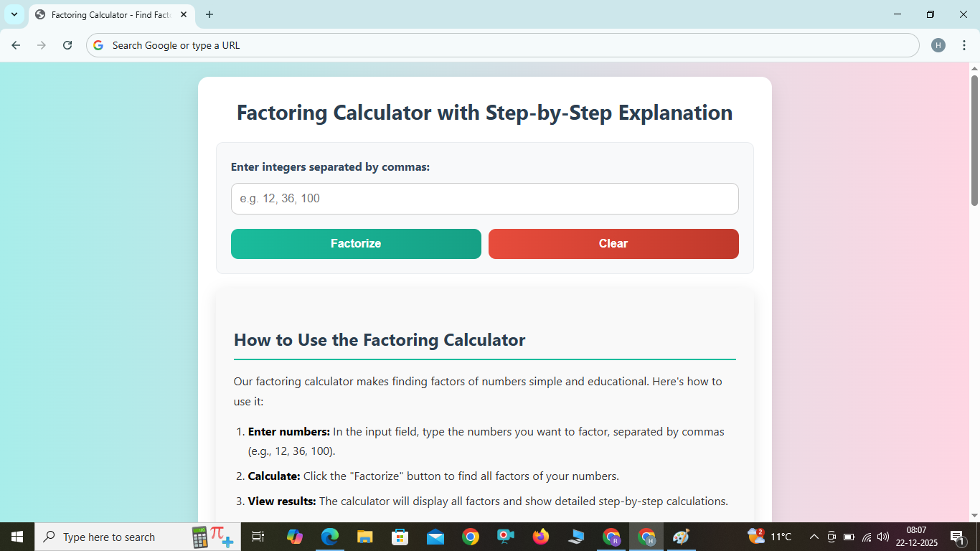Click the Factorize button
Image resolution: width=980 pixels, height=551 pixels.
click(356, 244)
